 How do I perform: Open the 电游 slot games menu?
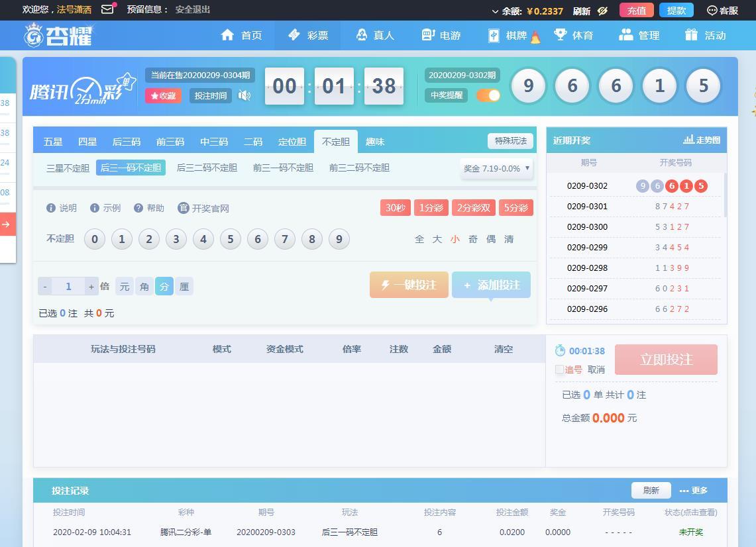coord(441,34)
